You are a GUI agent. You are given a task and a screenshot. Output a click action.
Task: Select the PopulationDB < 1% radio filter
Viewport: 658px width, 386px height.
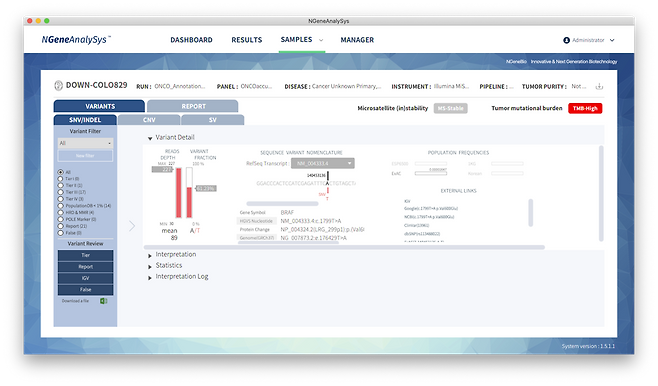pos(60,206)
